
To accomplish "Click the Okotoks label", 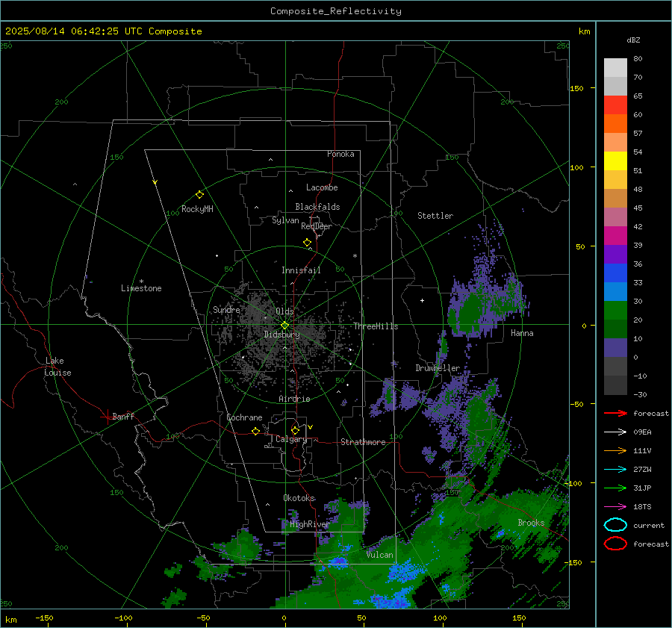I will click(x=299, y=498).
